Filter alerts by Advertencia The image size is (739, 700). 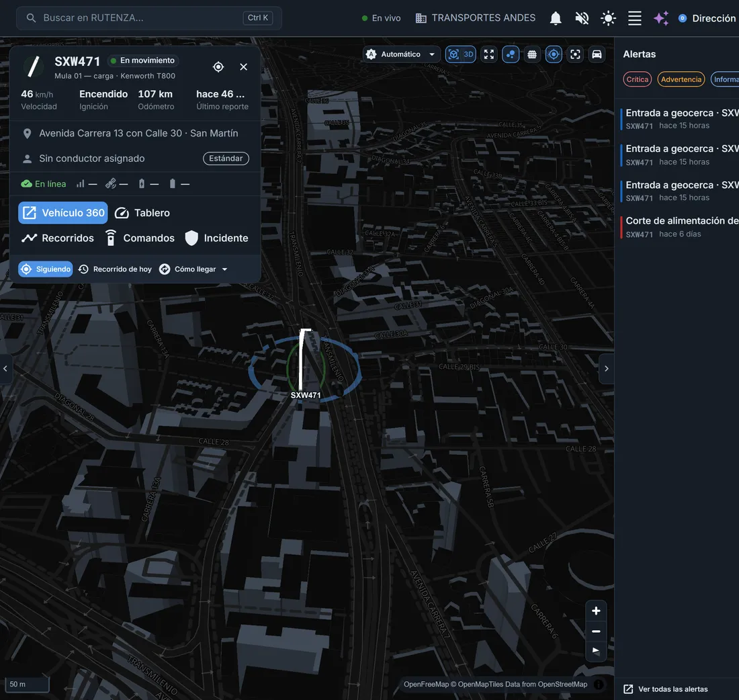(681, 79)
